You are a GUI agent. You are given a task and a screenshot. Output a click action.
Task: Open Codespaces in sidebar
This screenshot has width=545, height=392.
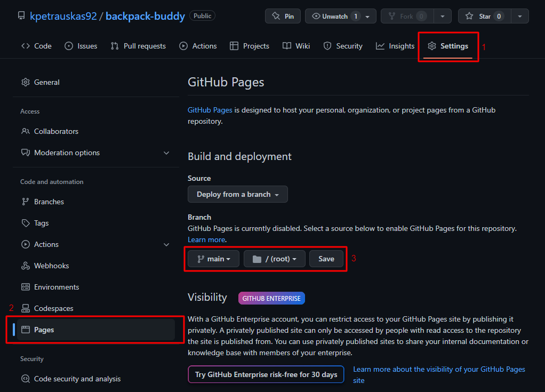pos(96,308)
